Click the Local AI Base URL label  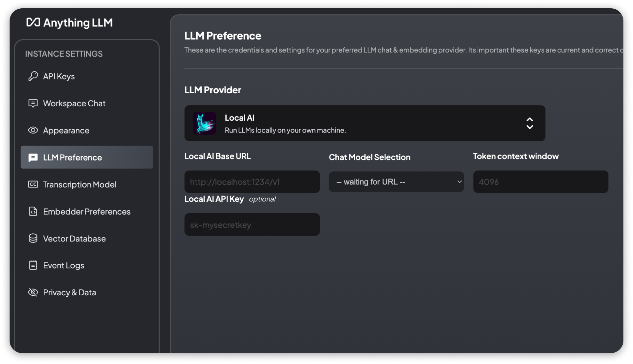pos(218,156)
